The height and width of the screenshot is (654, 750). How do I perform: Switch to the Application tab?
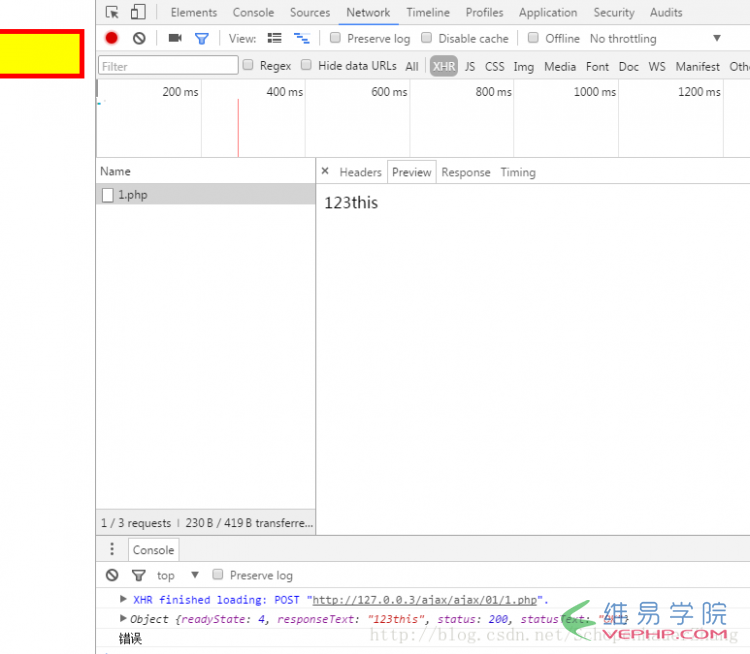tap(548, 12)
